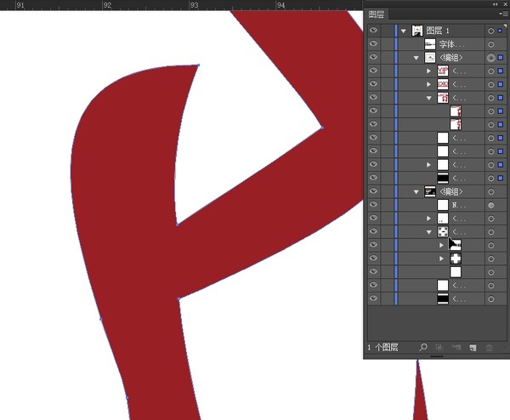Click the double-ring target of first <编组>
The height and width of the screenshot is (420, 510).
[490, 58]
